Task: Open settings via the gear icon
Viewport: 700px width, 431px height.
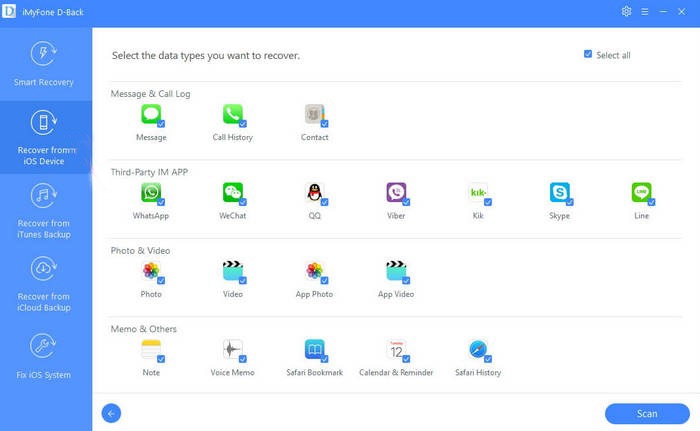Action: point(626,12)
